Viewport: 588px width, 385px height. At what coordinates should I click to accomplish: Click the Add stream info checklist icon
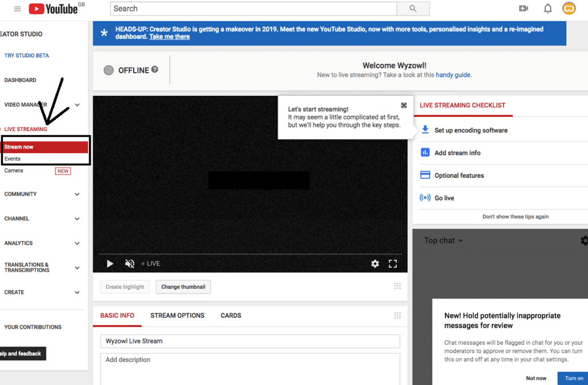tap(425, 153)
